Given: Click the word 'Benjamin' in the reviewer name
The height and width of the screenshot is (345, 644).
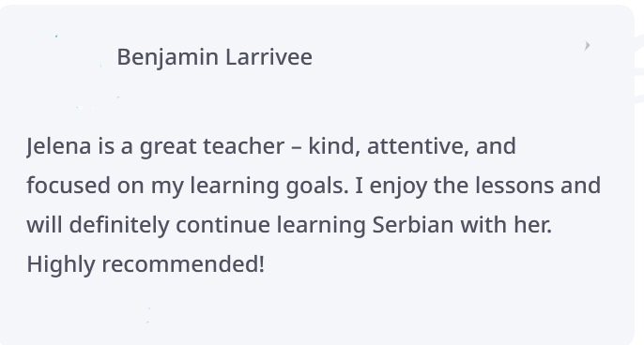Looking at the screenshot, I should pos(167,57).
